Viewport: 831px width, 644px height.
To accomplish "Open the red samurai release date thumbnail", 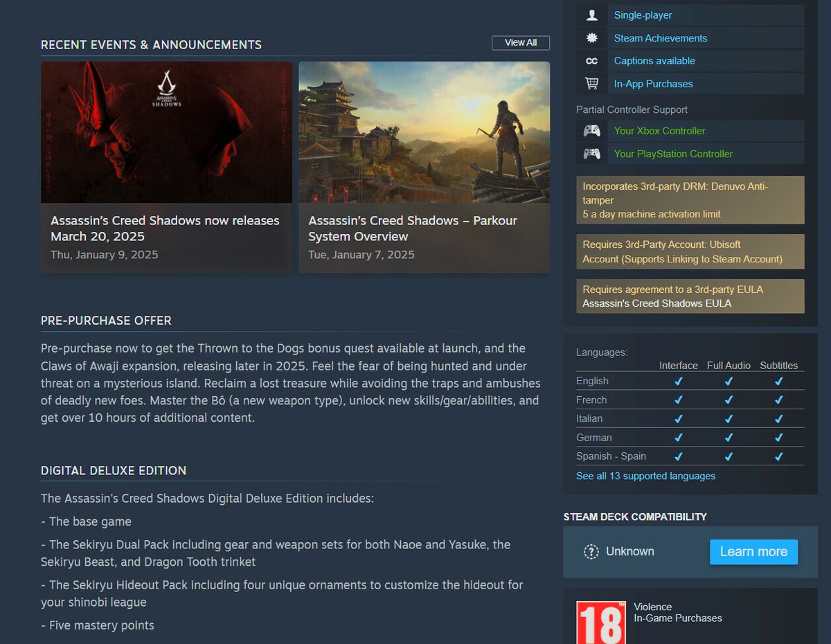I will tap(166, 132).
